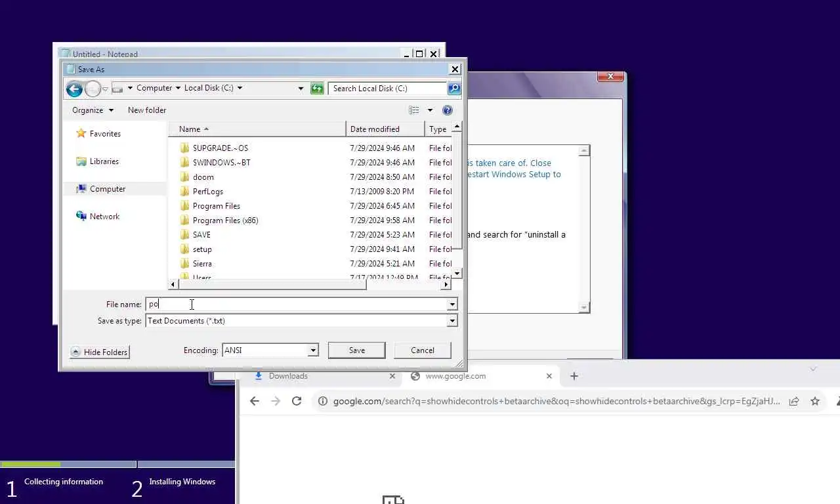
Task: Switch to the www.google.com browser tab
Action: [x=455, y=376]
